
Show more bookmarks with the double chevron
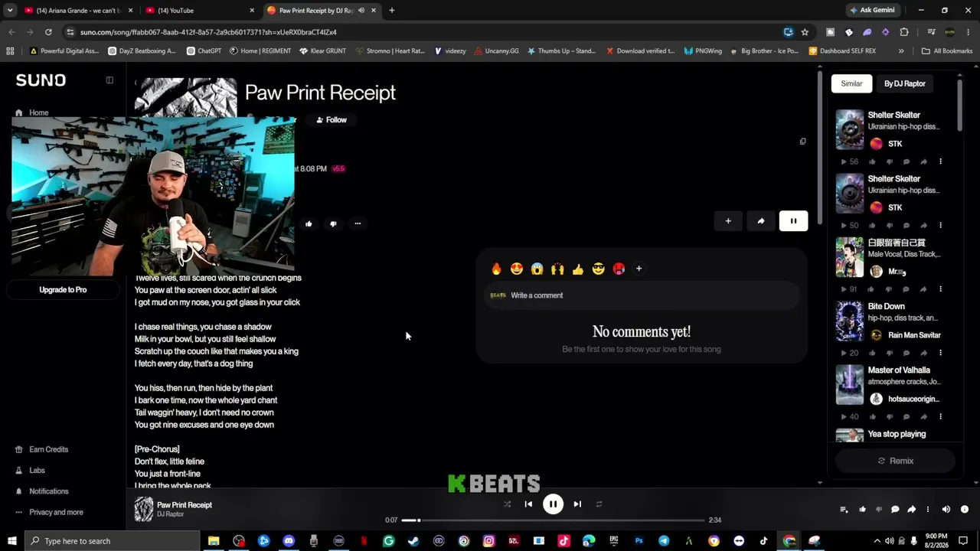901,51
